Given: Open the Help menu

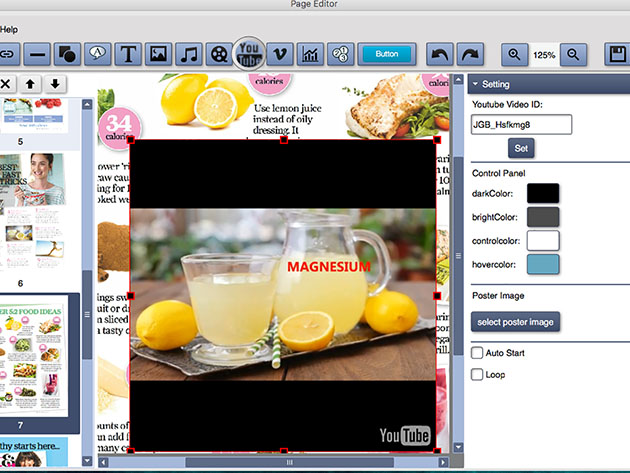Looking at the screenshot, I should pos(9,29).
